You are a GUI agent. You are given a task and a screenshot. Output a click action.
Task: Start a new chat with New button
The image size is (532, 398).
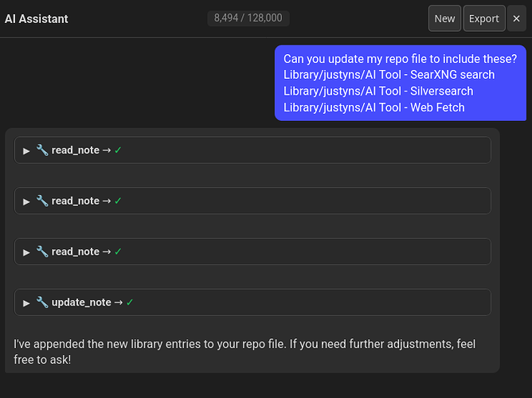(444, 18)
